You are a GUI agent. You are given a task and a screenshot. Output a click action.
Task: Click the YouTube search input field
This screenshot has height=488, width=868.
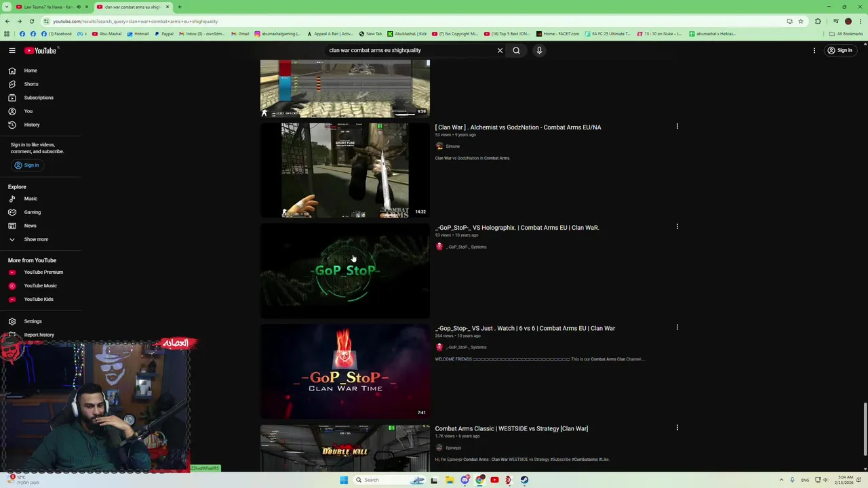coord(410,50)
